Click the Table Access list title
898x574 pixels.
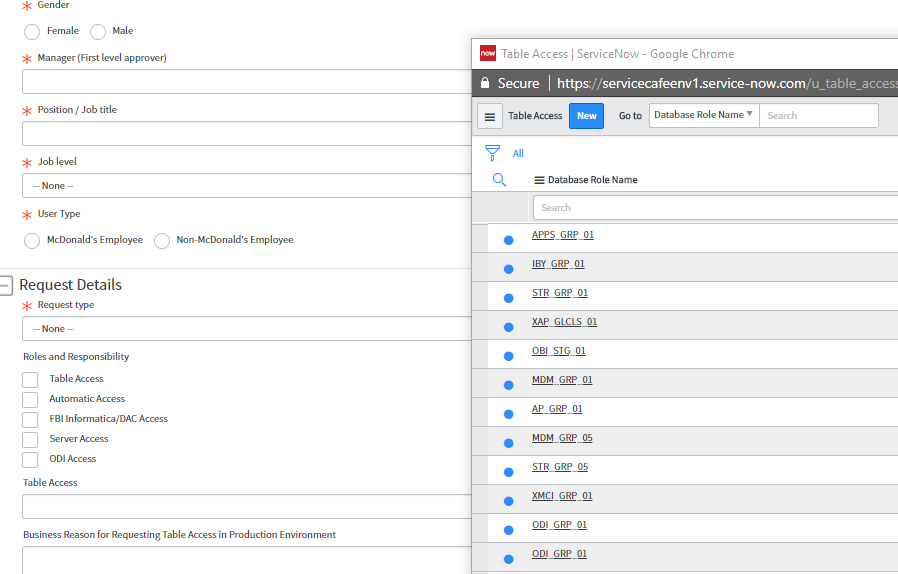[x=535, y=116]
